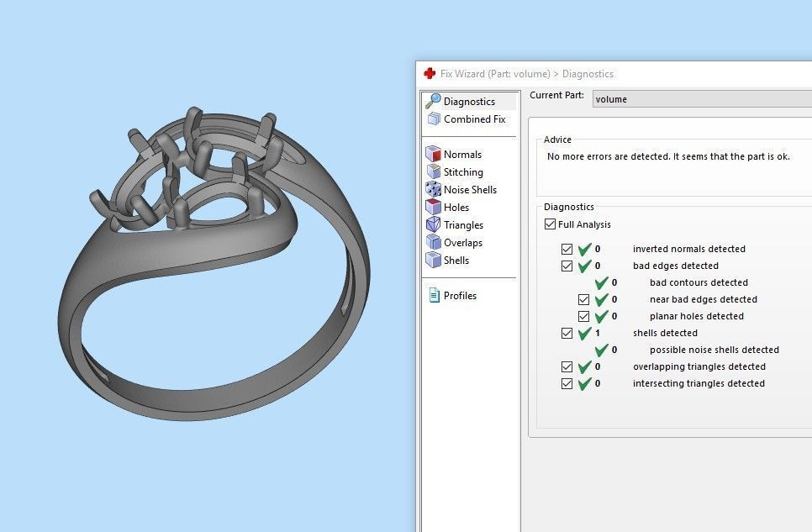The image size is (812, 532).
Task: Open Profiles in the sidebar
Action: [x=460, y=295]
